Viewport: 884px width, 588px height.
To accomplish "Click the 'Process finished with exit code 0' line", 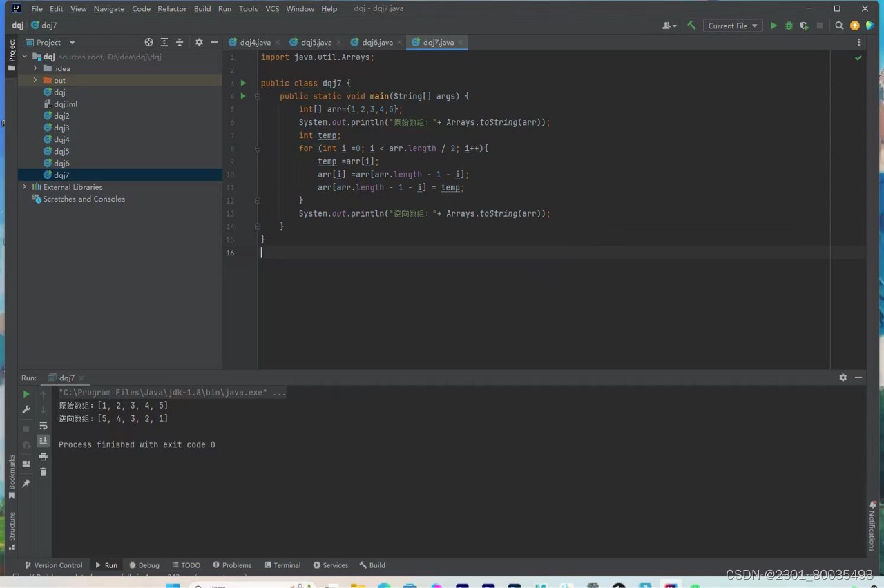I will 137,445.
